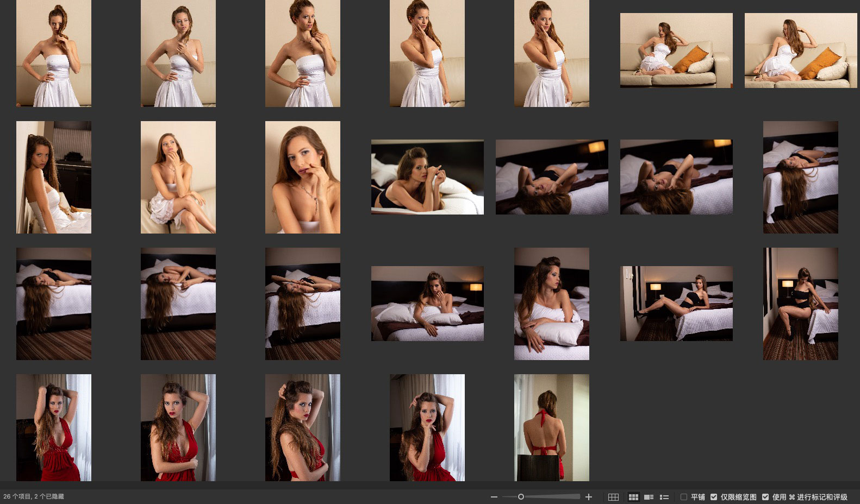Click the plus icon to enlarge thumbnails
The height and width of the screenshot is (504, 860).
coord(588,497)
